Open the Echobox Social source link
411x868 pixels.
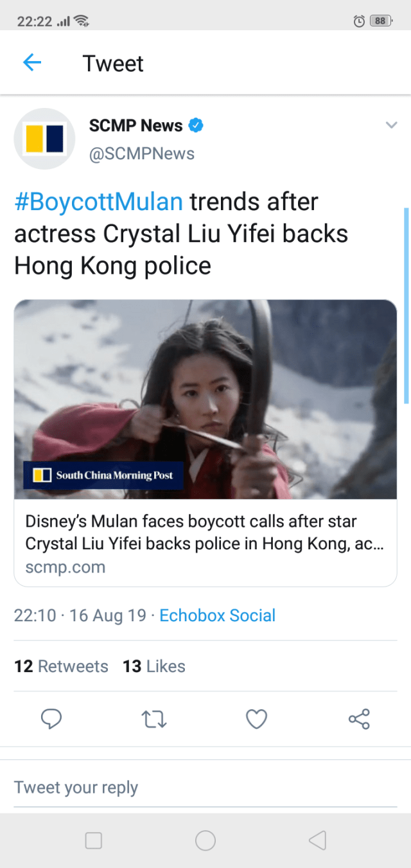point(217,616)
